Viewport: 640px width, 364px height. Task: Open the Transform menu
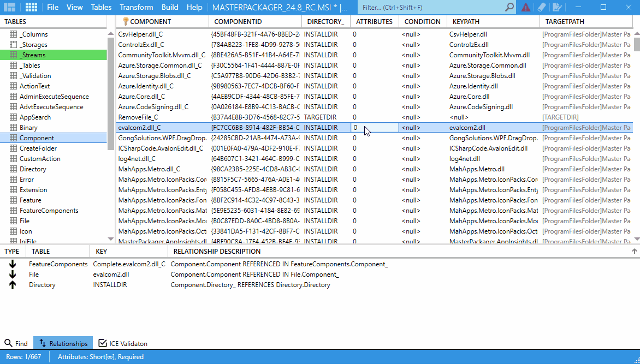point(136,7)
